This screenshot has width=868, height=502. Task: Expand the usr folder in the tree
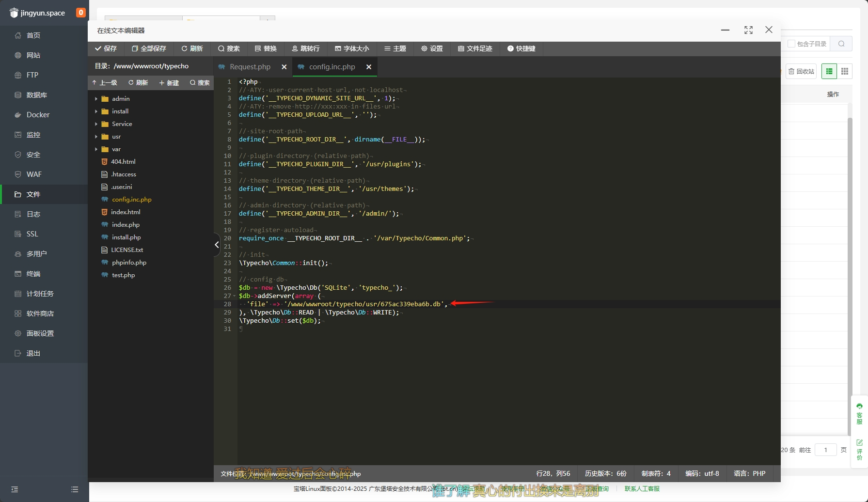tap(116, 137)
